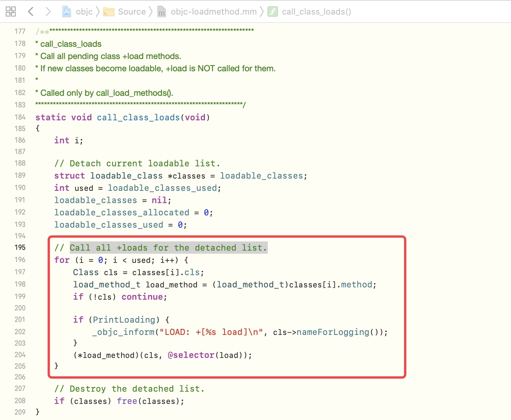The width and height of the screenshot is (511, 420).
Task: Click the comment 'Detach current loadable list.'
Action: pyautogui.click(x=145, y=163)
